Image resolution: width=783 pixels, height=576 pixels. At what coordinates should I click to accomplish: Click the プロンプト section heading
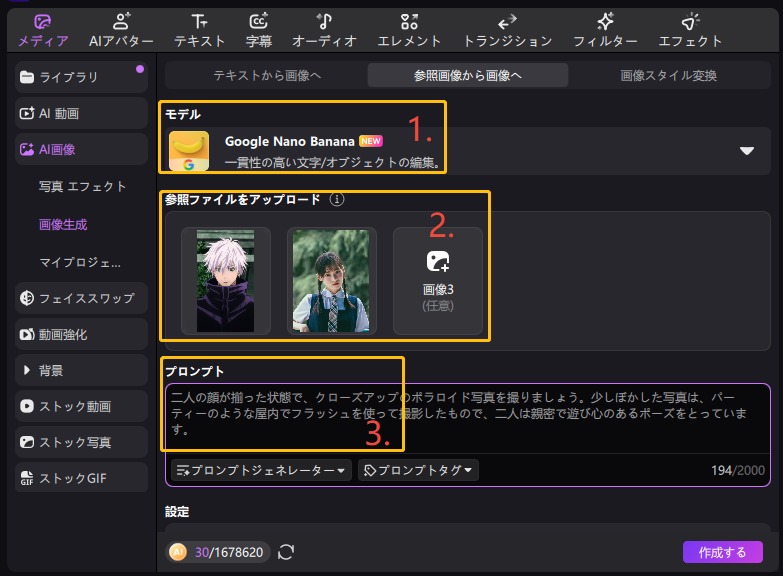tap(195, 371)
